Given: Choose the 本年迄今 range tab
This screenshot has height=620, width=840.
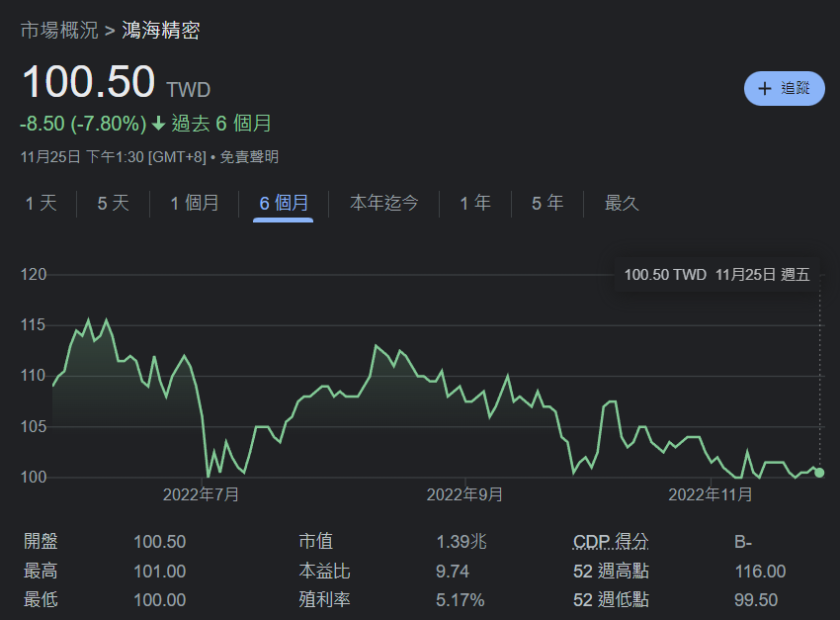Looking at the screenshot, I should click(383, 203).
